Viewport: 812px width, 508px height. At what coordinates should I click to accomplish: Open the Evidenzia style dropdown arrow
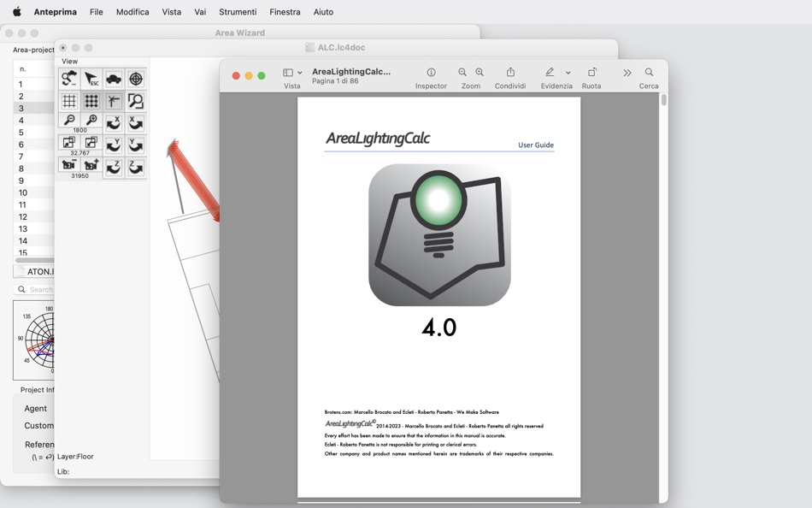(x=568, y=73)
